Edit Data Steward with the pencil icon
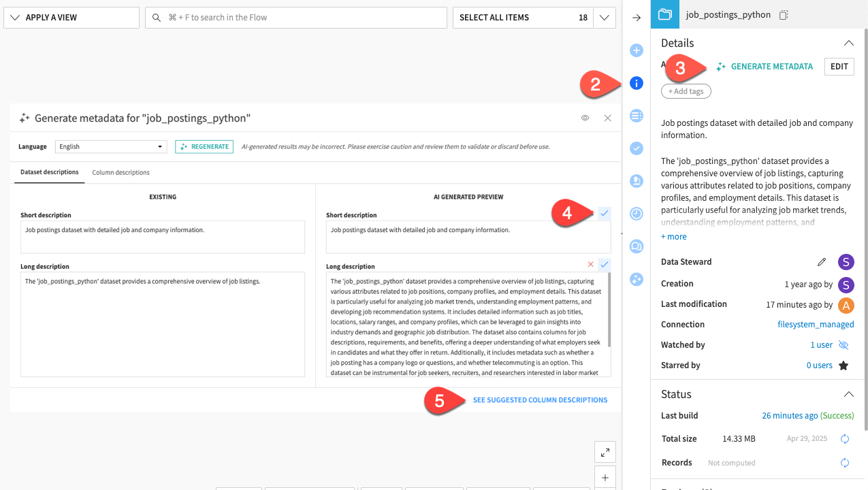 [822, 261]
